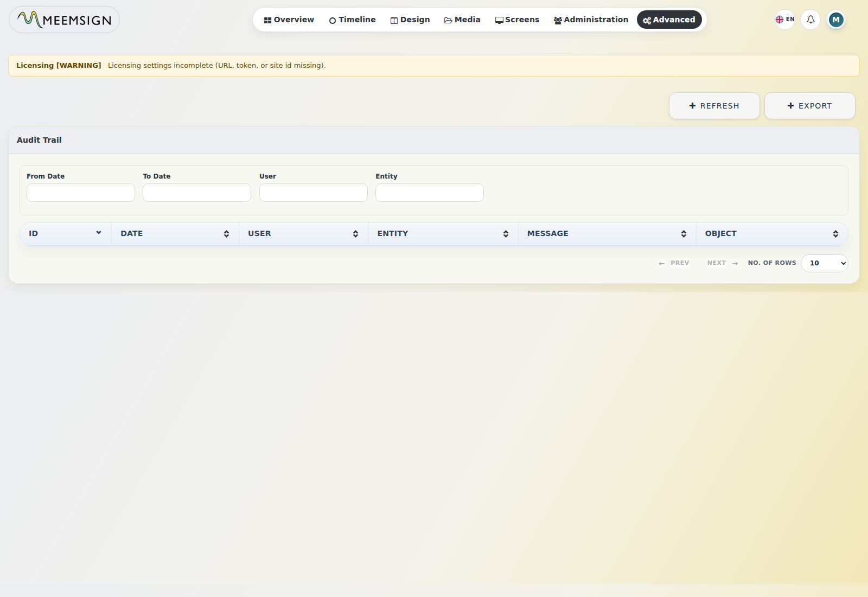
Task: Focus the From Date field
Action: tap(81, 193)
